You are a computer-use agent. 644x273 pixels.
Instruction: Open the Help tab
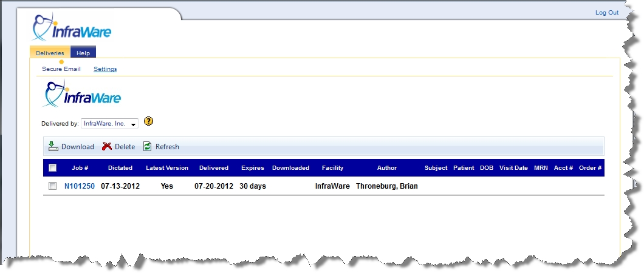[83, 53]
